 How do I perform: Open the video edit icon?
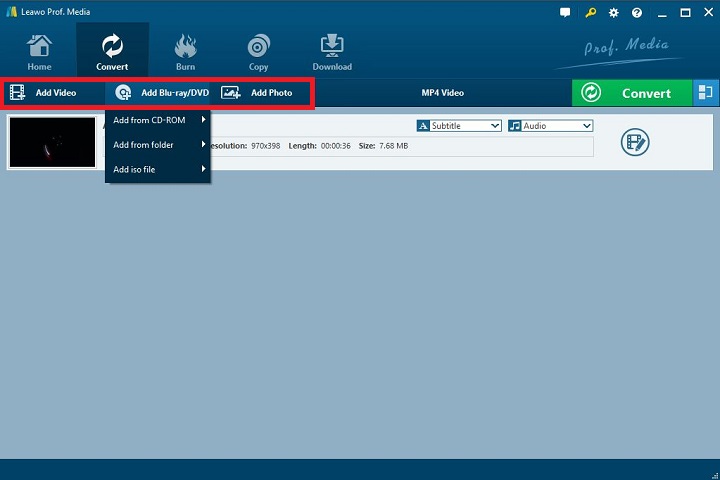(x=635, y=142)
